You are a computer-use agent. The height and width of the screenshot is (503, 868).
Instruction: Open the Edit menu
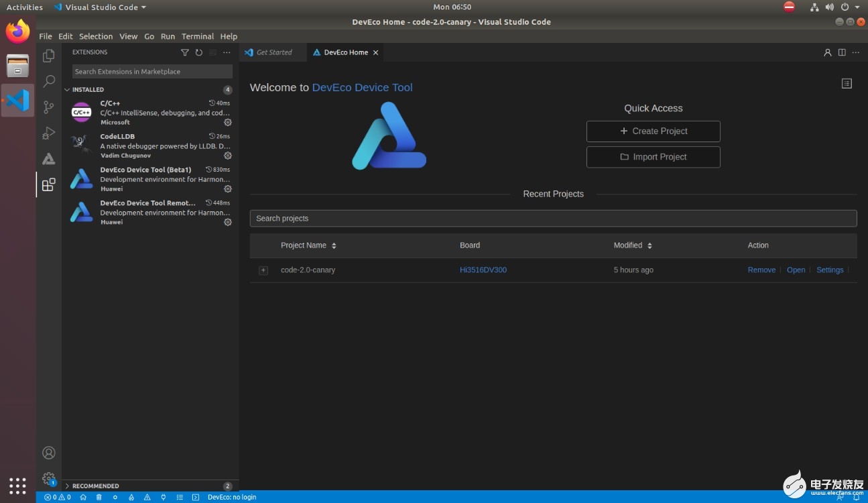pos(66,36)
